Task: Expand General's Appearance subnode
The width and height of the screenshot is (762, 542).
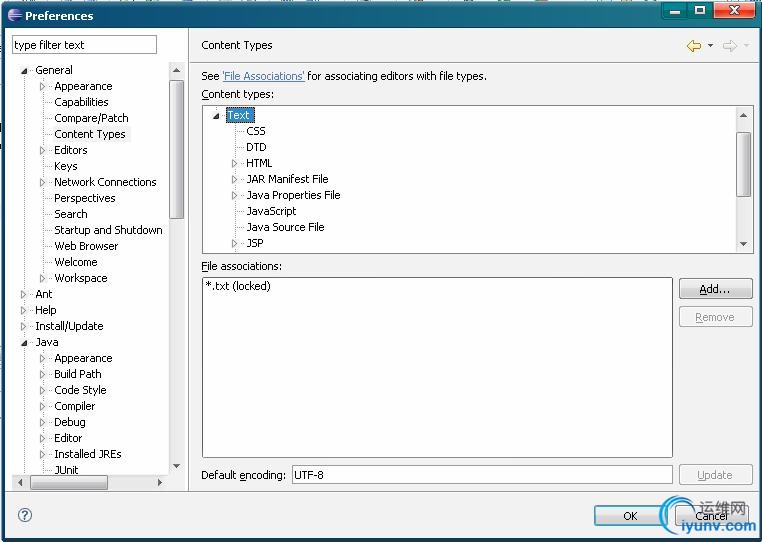Action: (42, 87)
